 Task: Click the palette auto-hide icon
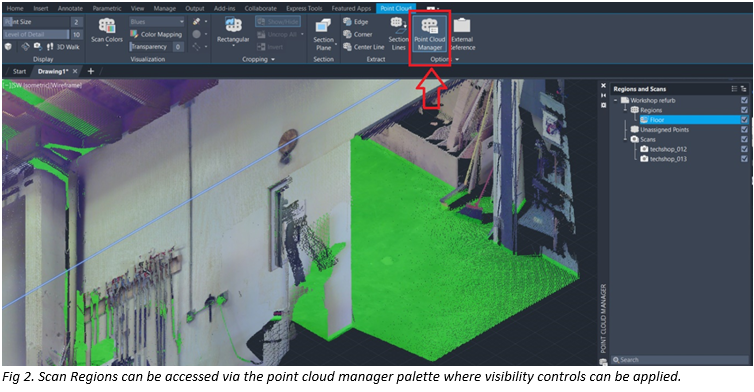click(603, 95)
